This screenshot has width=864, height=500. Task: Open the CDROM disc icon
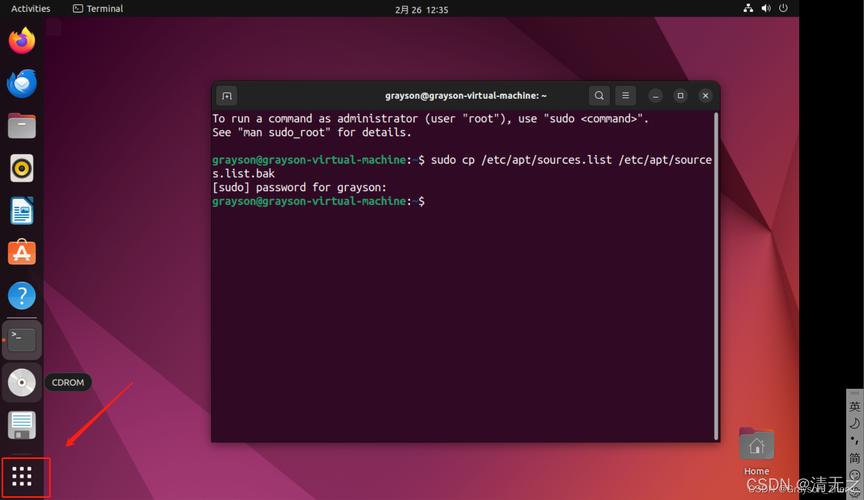pyautogui.click(x=22, y=382)
